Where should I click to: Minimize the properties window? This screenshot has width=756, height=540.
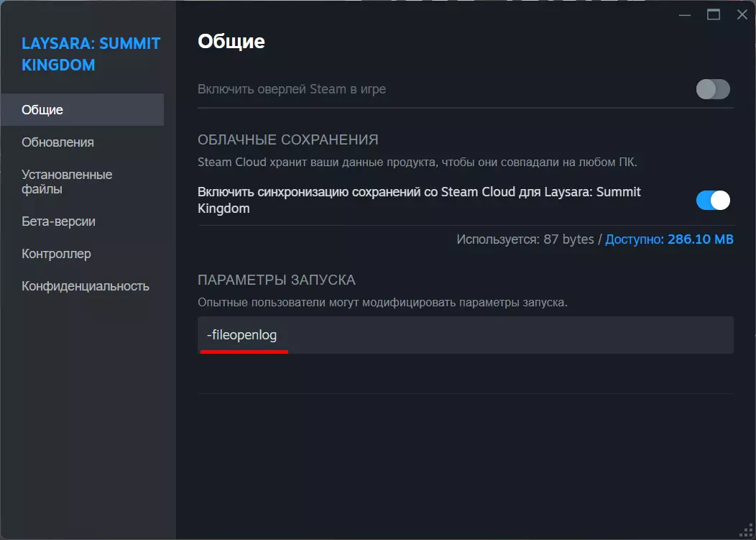[684, 14]
